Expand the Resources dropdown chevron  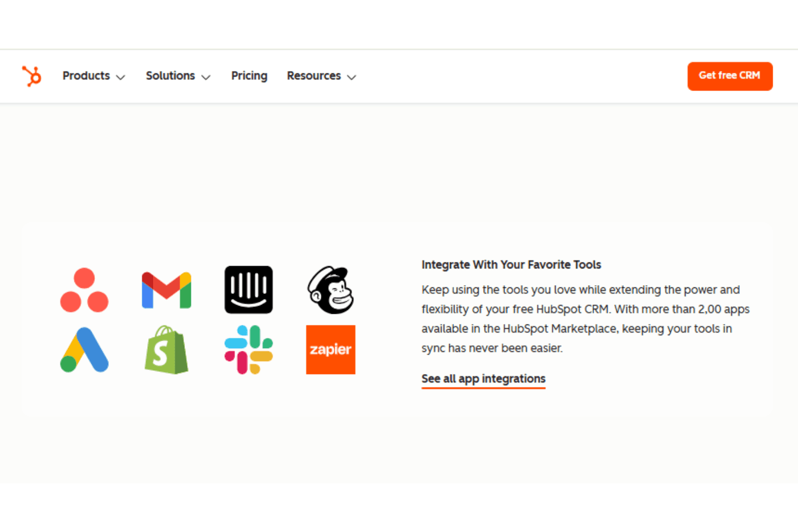pyautogui.click(x=352, y=77)
